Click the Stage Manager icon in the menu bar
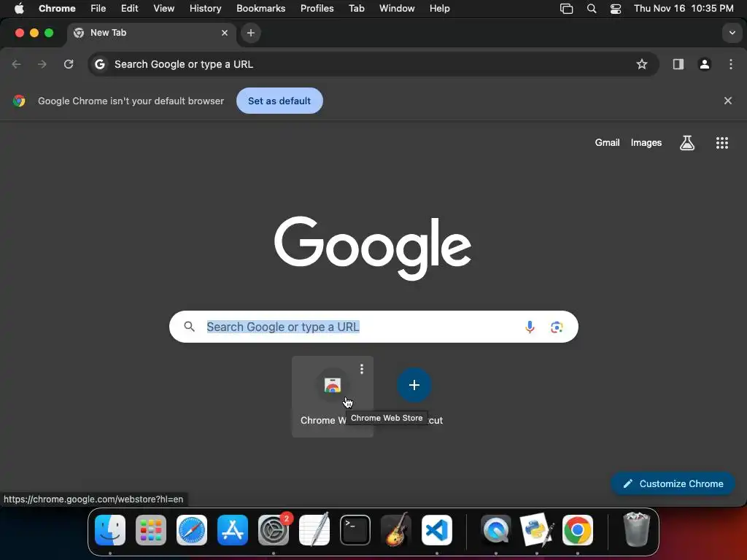Screen dimensions: 747x560 click(566, 9)
